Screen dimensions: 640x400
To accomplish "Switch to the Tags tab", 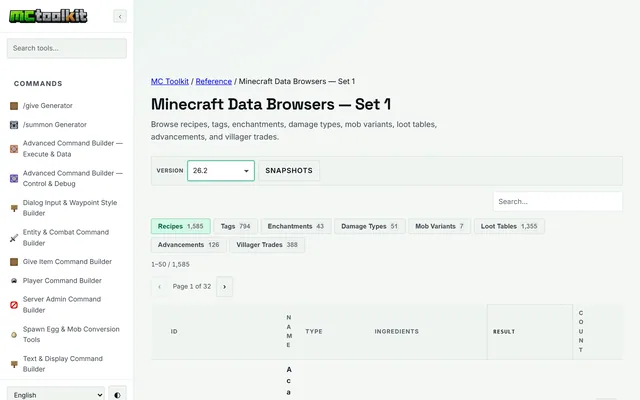I will [x=236, y=226].
